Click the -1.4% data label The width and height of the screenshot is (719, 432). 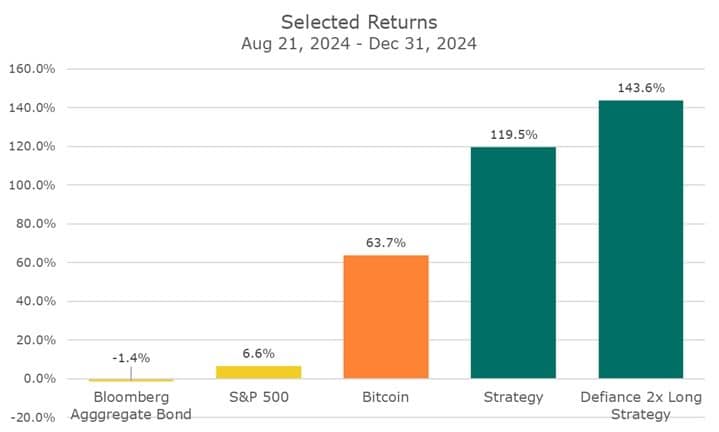pyautogui.click(x=130, y=358)
